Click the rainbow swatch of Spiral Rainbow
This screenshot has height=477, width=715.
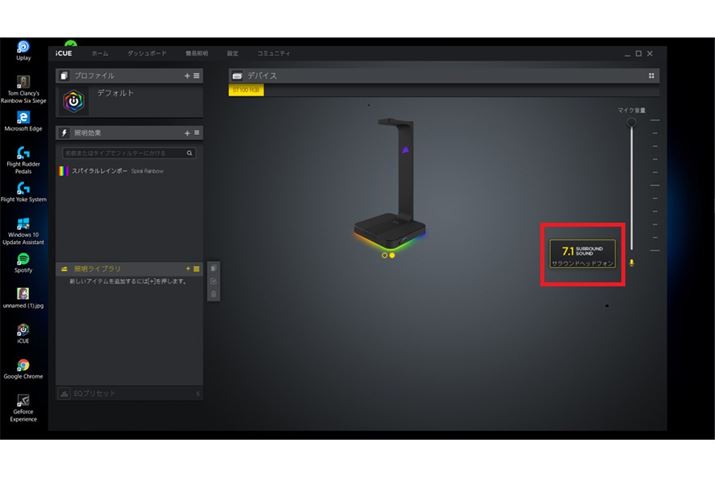click(64, 171)
